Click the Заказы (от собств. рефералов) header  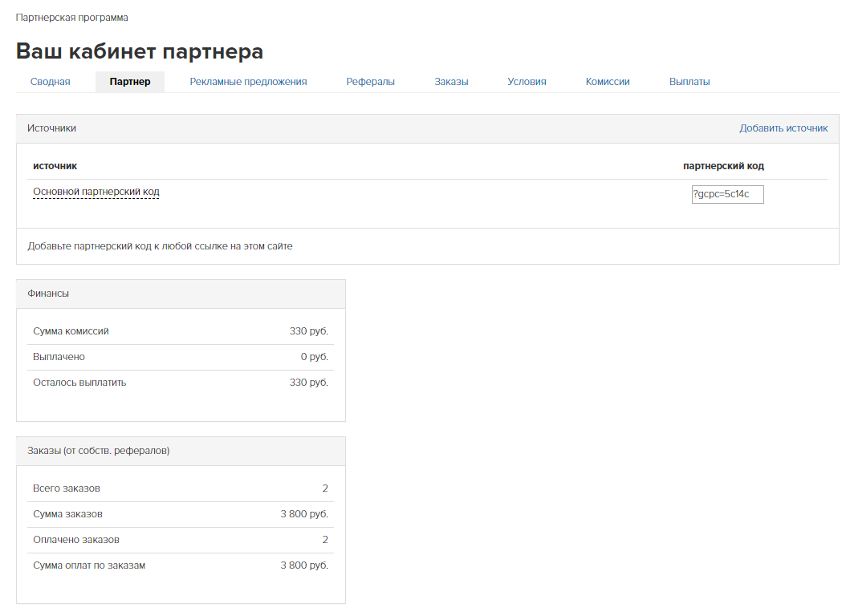click(x=98, y=451)
